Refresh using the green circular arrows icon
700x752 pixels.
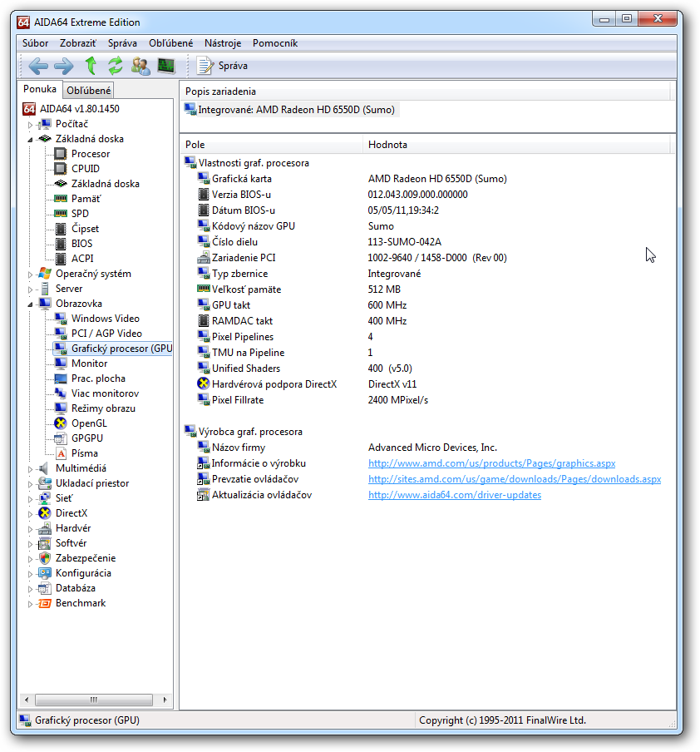[x=115, y=66]
